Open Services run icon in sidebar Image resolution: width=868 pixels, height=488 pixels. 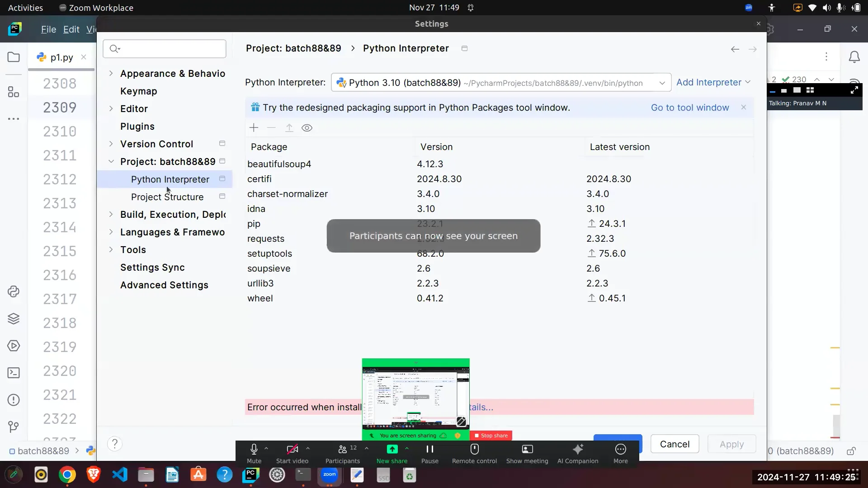(14, 346)
